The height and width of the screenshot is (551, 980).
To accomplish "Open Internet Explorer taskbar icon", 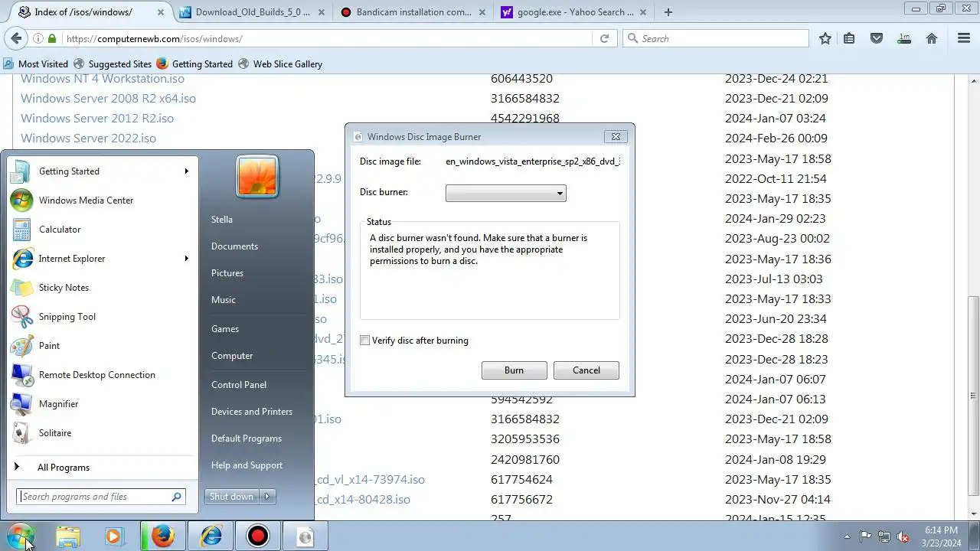I will tap(211, 536).
